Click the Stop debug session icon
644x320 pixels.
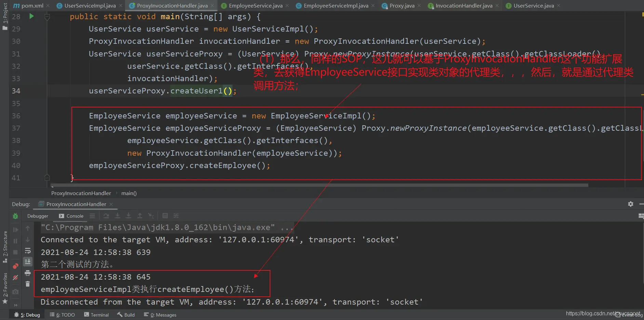pyautogui.click(x=15, y=252)
